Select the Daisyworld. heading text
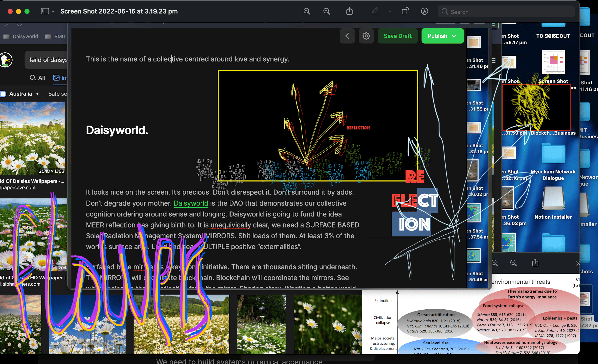This screenshot has height=364, width=598. click(x=117, y=130)
